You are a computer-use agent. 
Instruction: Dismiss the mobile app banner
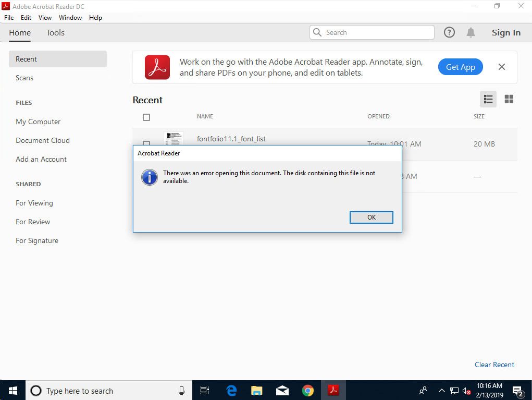(501, 67)
